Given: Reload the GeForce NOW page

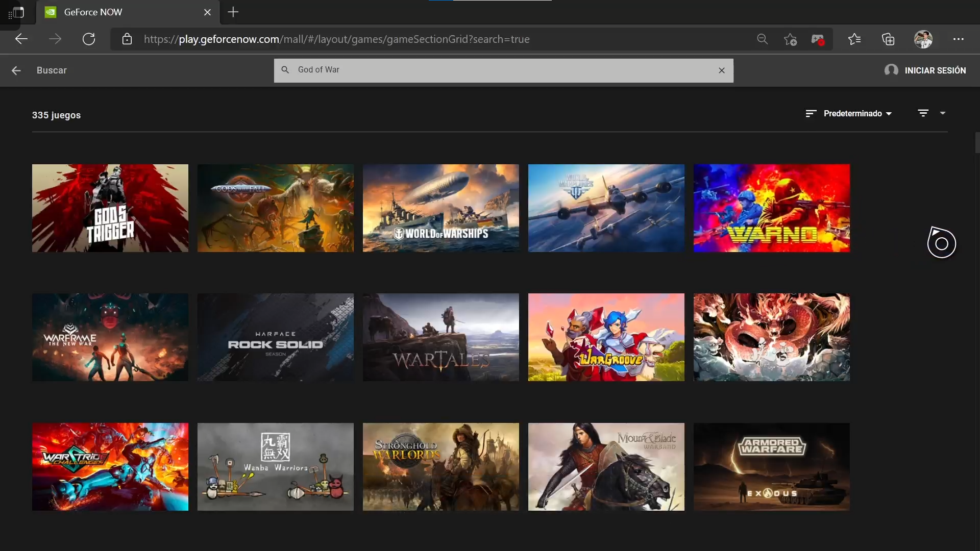Looking at the screenshot, I should tap(89, 39).
